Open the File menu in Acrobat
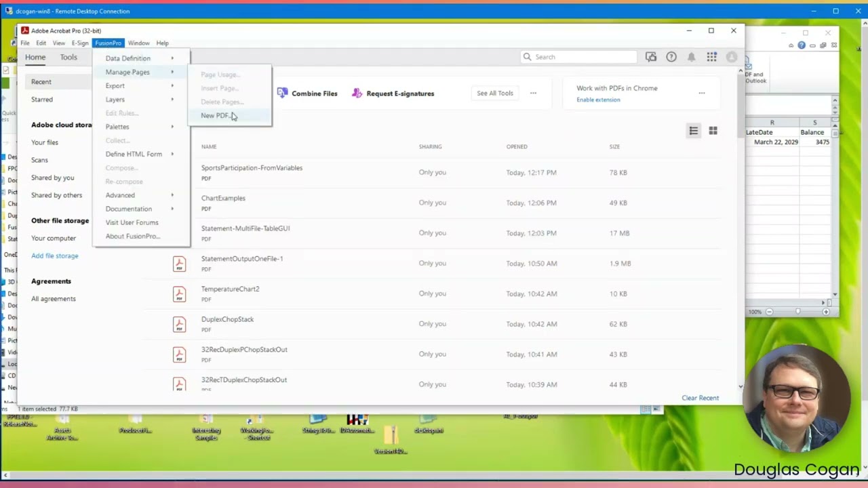The width and height of the screenshot is (868, 488). pyautogui.click(x=24, y=43)
